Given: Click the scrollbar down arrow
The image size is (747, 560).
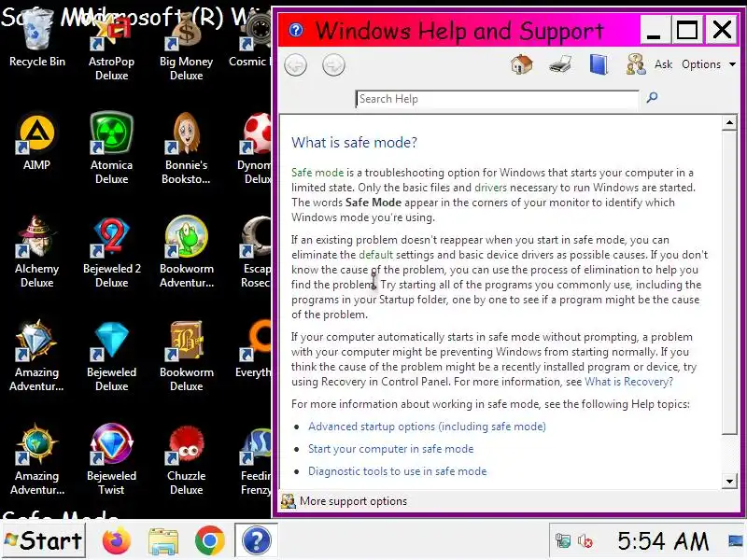Looking at the screenshot, I should [729, 481].
